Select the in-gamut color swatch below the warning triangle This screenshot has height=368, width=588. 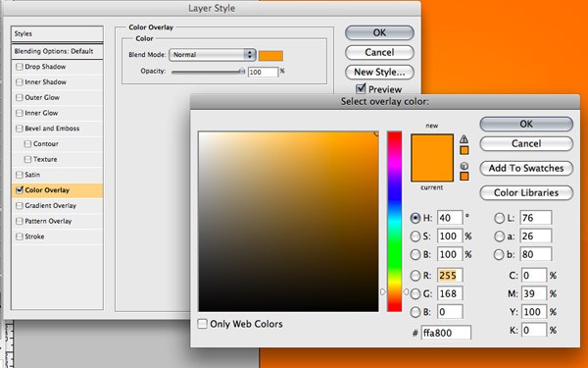[x=465, y=150]
